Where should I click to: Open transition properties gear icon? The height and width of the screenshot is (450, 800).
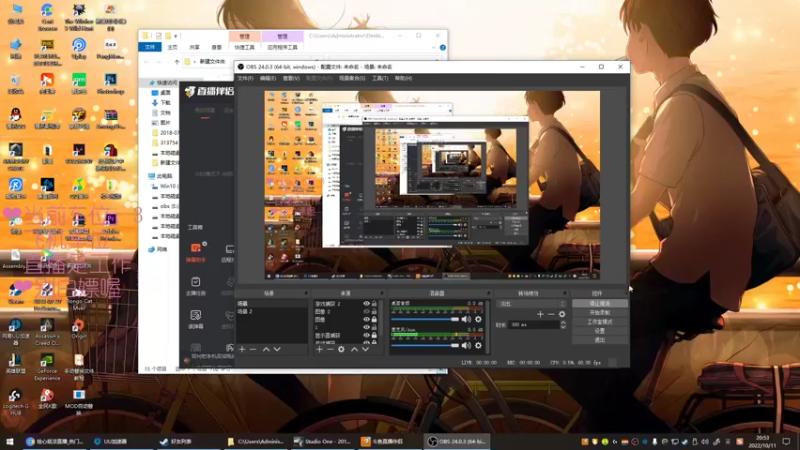click(562, 314)
